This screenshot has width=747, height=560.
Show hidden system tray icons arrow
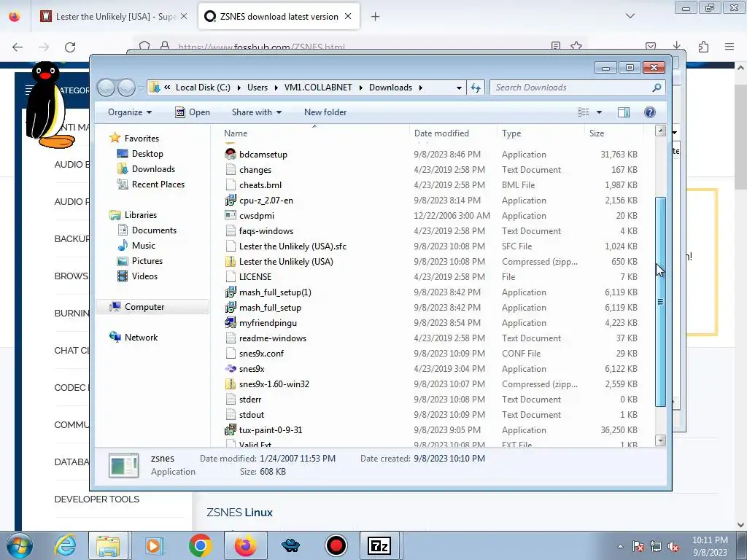[x=620, y=547]
